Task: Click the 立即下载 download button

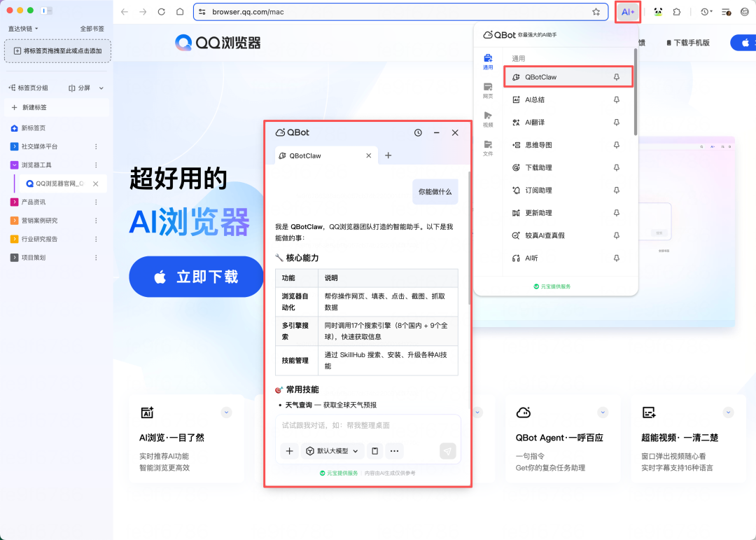Action: [x=196, y=277]
